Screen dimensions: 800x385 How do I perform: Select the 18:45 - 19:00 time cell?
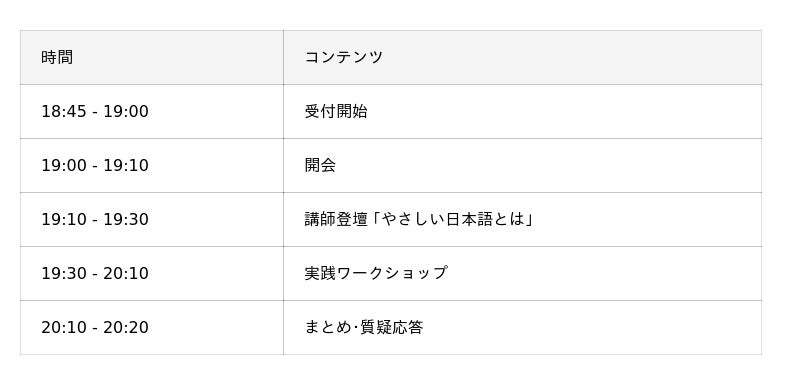152,112
